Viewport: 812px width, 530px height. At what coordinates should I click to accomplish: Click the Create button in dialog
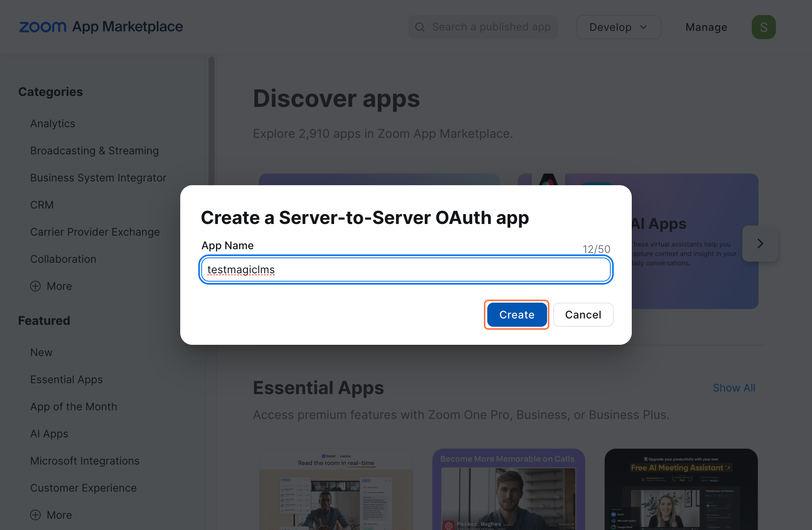click(517, 315)
